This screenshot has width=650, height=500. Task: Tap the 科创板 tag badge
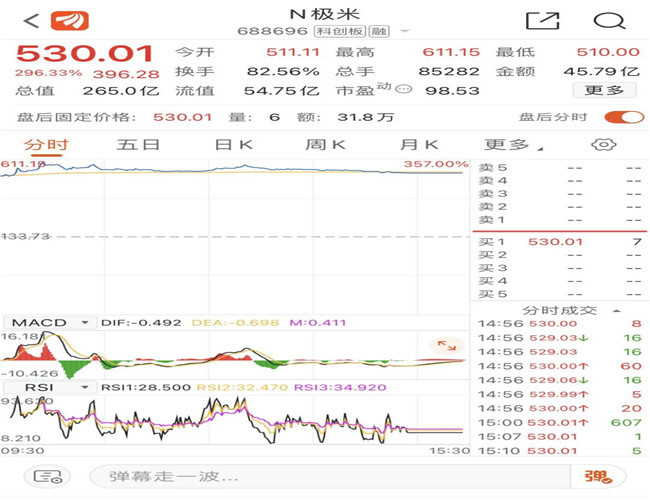pos(340,31)
